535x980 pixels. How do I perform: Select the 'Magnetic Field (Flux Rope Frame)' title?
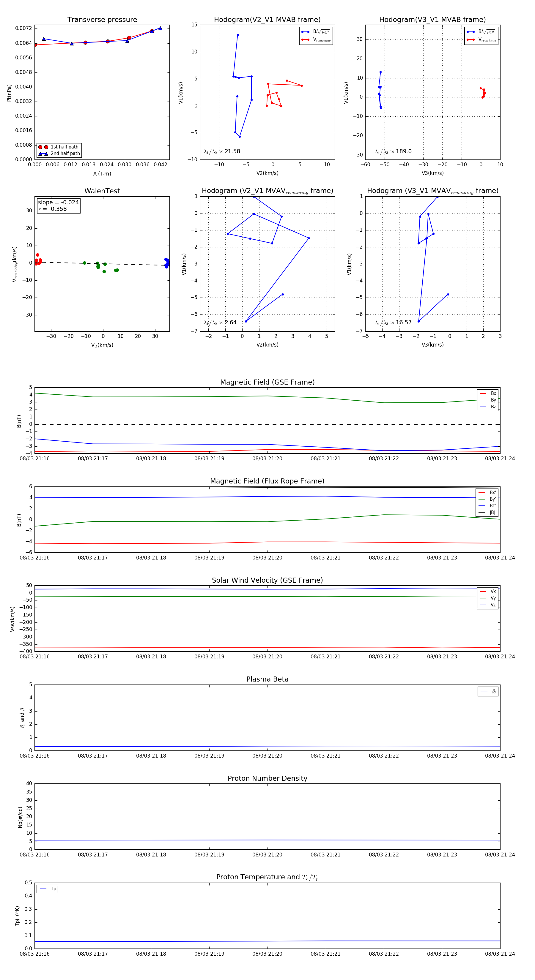click(x=267, y=481)
